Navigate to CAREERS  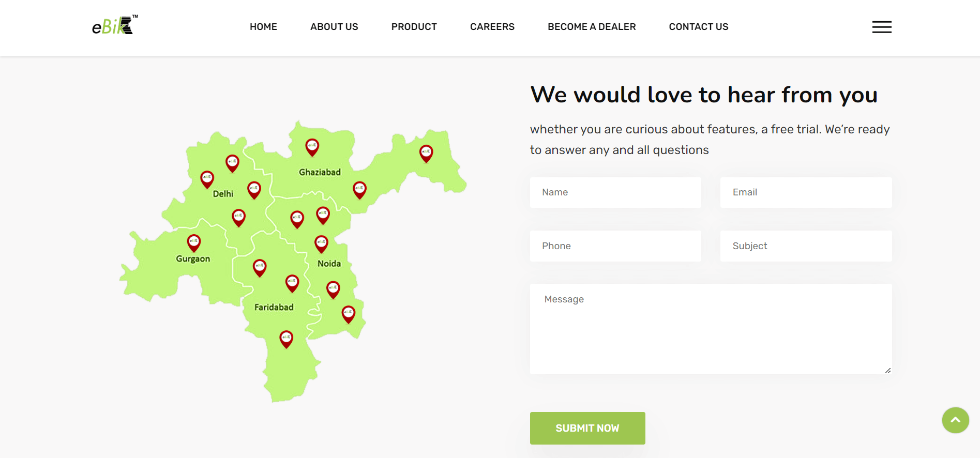492,27
